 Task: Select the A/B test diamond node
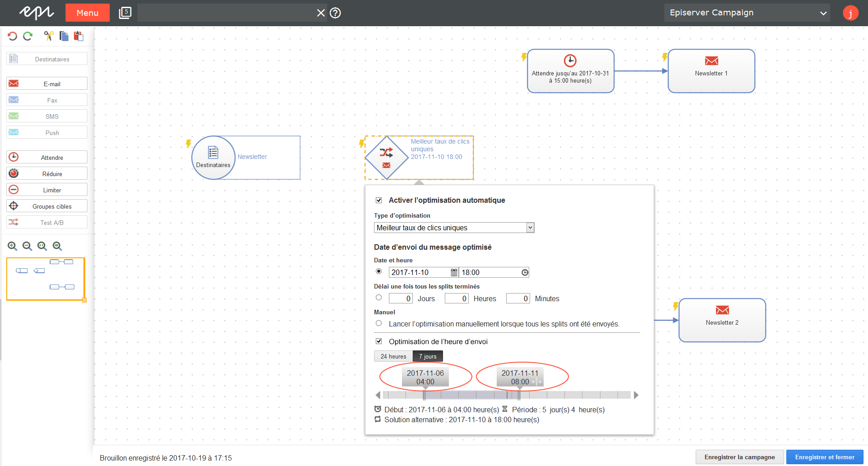coord(387,158)
